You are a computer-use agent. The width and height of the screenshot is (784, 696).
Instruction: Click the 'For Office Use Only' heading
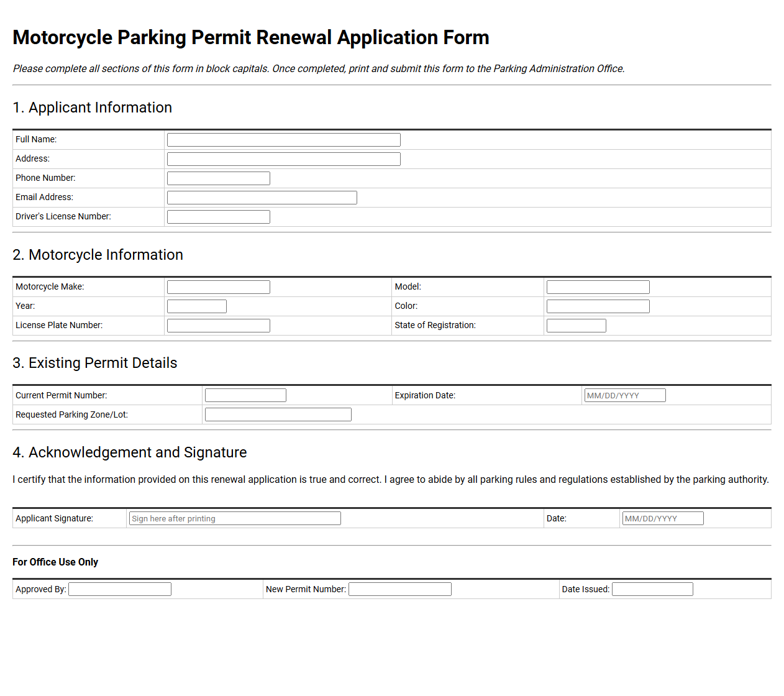tap(55, 562)
